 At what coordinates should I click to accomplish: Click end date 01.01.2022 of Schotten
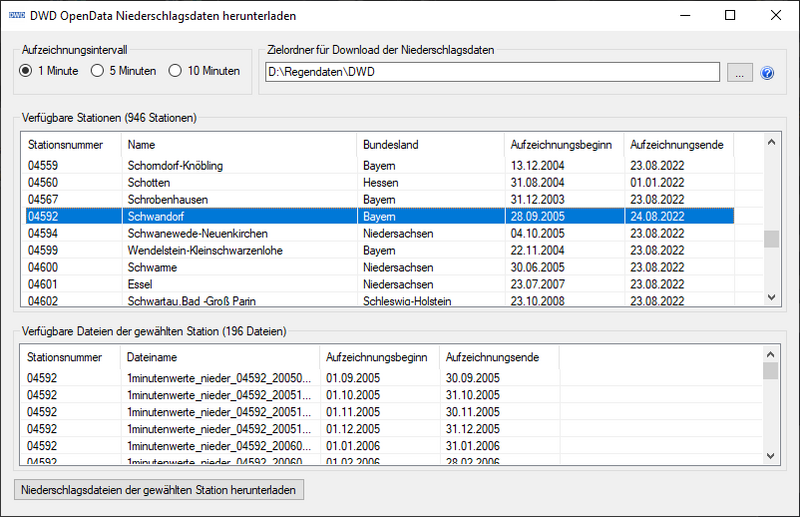[x=657, y=182]
